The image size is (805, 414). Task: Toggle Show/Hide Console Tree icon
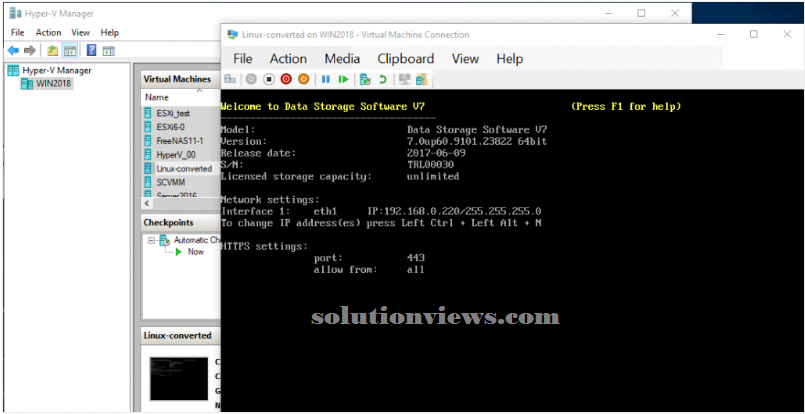(69, 50)
